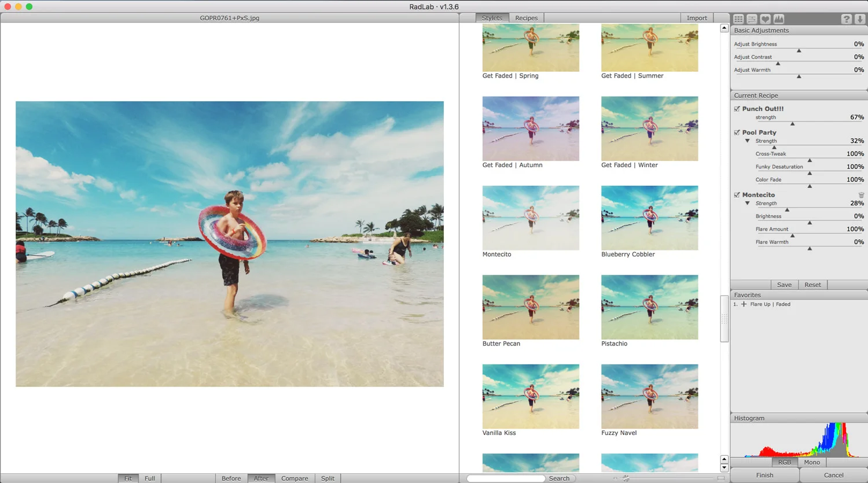Click the Search button
This screenshot has height=483, width=868.
pyautogui.click(x=559, y=478)
